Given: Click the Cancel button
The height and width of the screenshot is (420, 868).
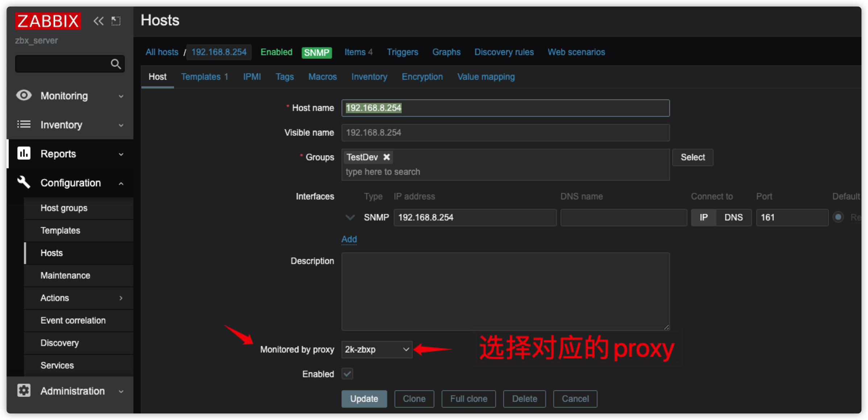Looking at the screenshot, I should coord(575,399).
